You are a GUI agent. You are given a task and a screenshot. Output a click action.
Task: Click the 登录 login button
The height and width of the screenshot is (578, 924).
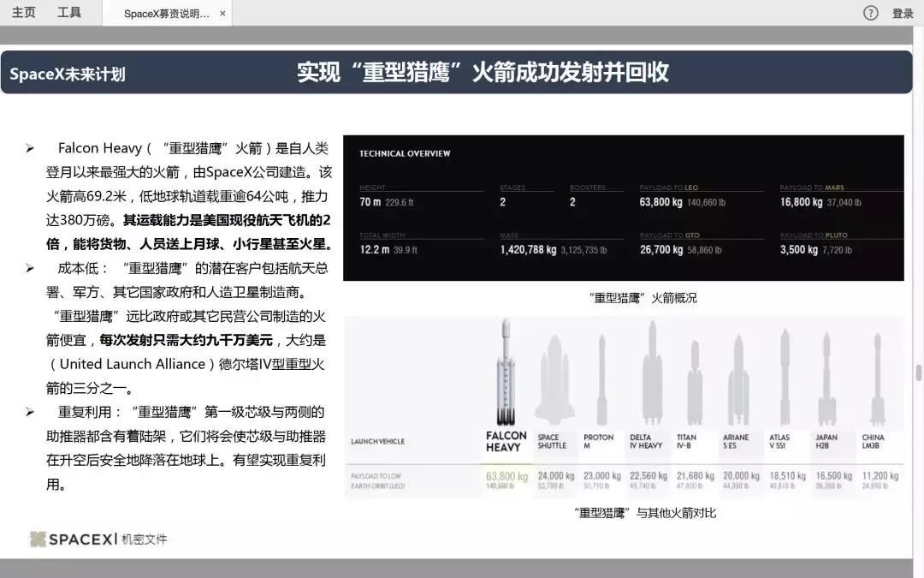903,13
